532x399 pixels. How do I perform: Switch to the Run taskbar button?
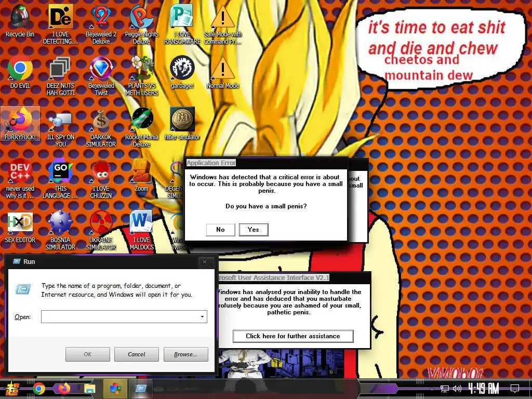click(140, 389)
